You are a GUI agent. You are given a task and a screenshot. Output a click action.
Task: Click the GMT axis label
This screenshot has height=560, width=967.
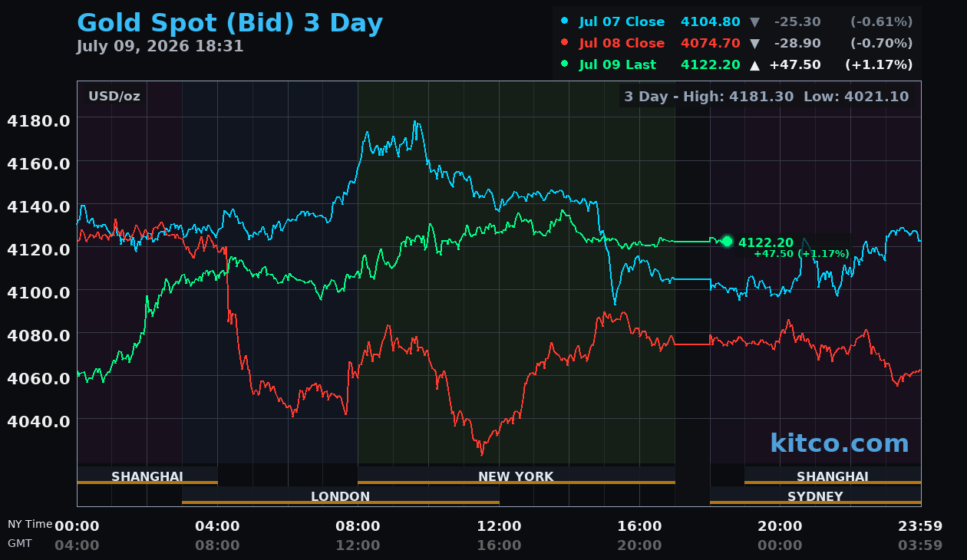click(20, 543)
